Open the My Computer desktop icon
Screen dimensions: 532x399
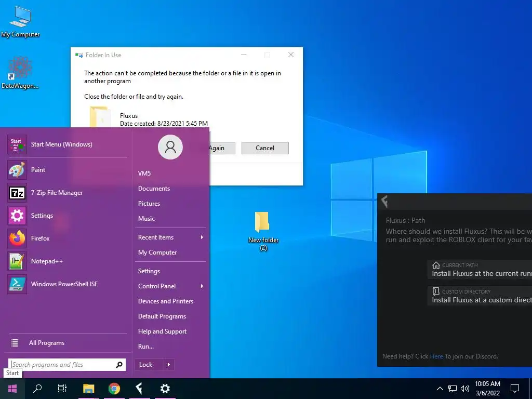point(20,22)
